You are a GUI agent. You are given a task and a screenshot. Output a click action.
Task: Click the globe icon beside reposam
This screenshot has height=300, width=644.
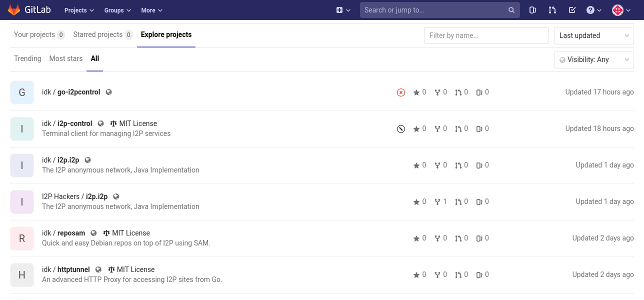[94, 233]
